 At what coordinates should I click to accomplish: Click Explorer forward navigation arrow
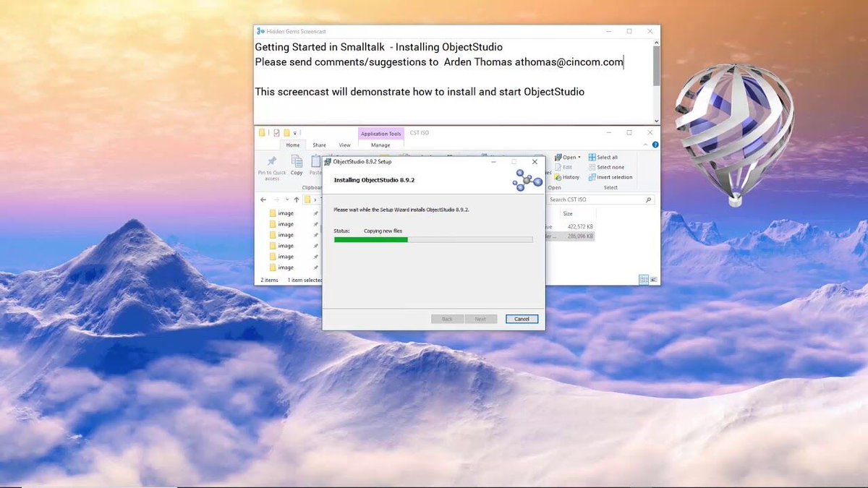pyautogui.click(x=276, y=200)
